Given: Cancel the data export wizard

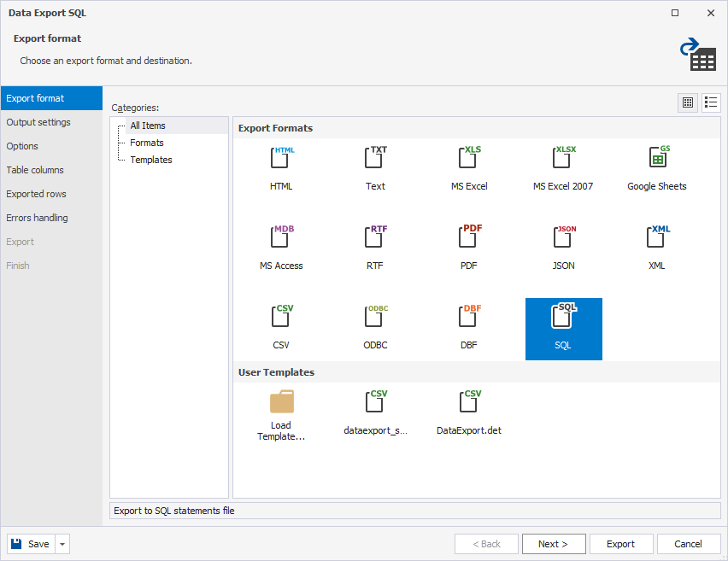Looking at the screenshot, I should coord(688,544).
